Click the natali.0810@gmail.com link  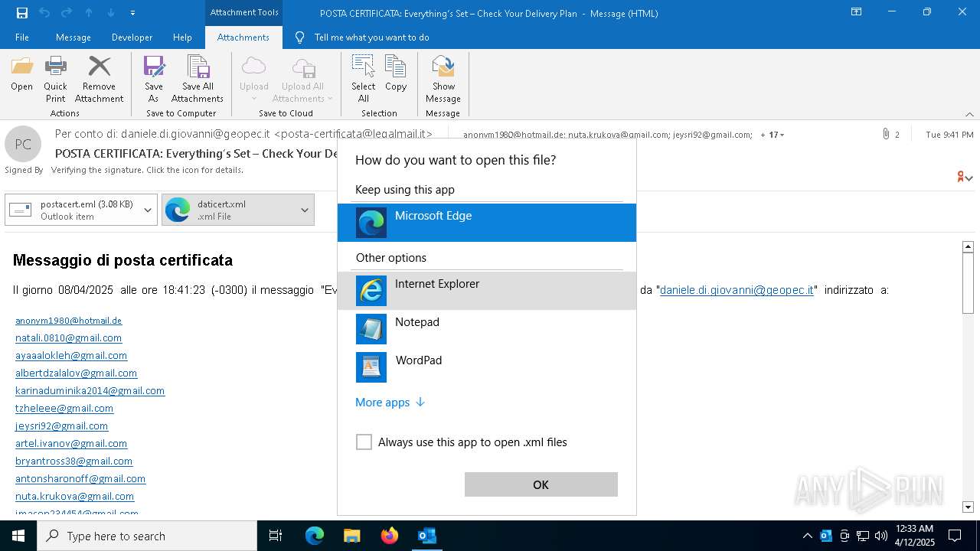tap(68, 338)
